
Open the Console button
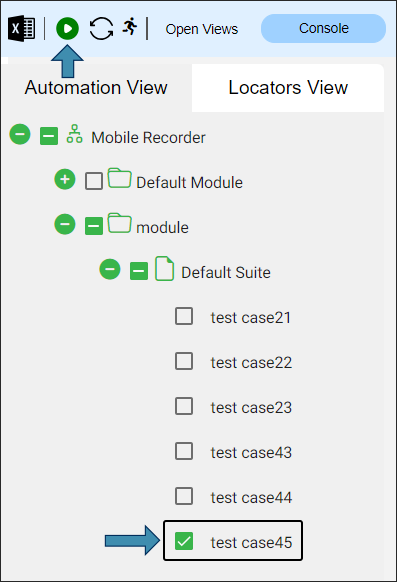pos(324,29)
